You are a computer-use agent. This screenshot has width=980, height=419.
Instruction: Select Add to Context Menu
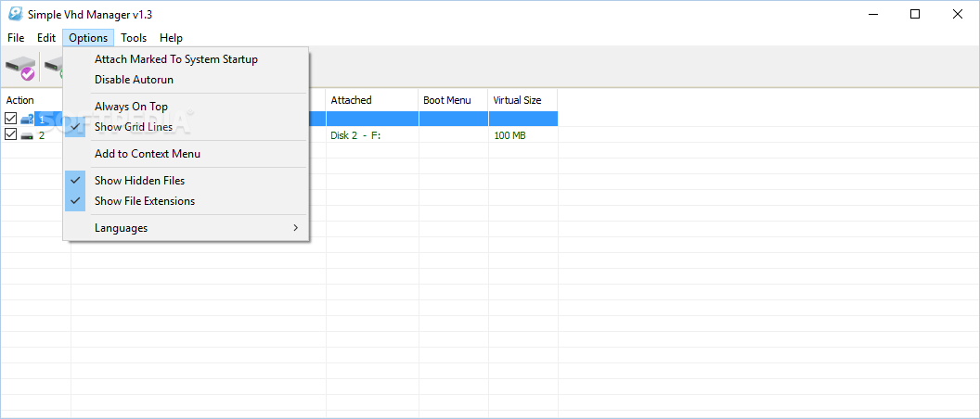coord(186,154)
